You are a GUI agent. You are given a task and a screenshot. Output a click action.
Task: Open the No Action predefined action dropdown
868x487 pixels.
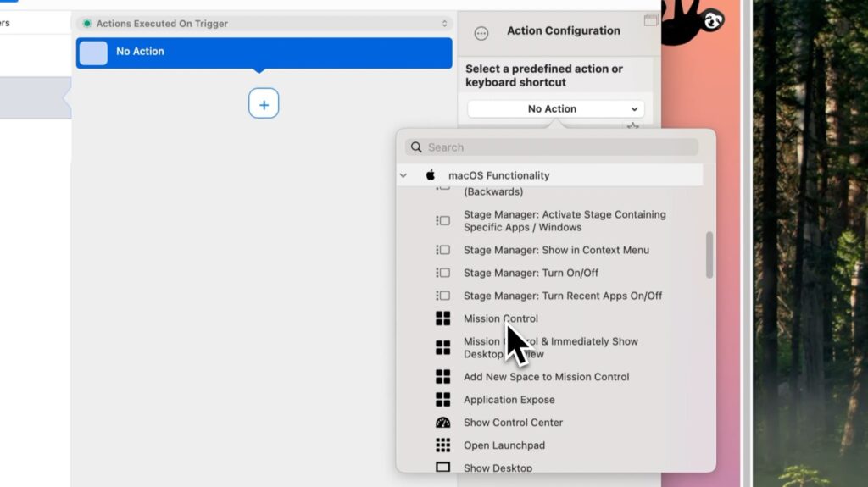click(556, 109)
